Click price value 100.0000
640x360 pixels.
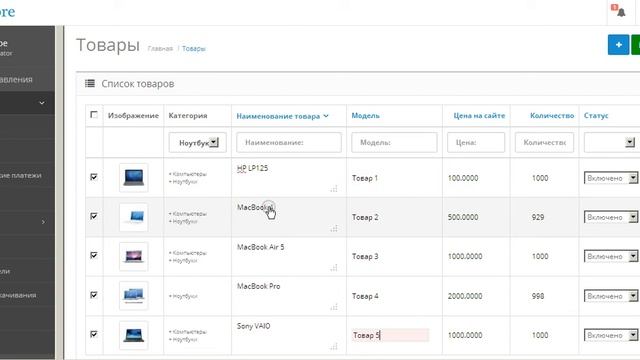click(x=463, y=178)
